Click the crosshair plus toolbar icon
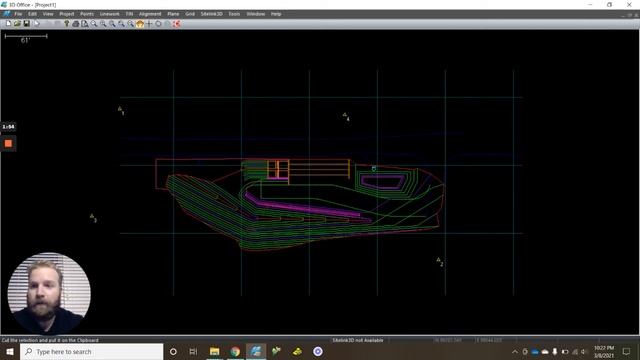Screen dimensions: 640x360 [x=149, y=24]
